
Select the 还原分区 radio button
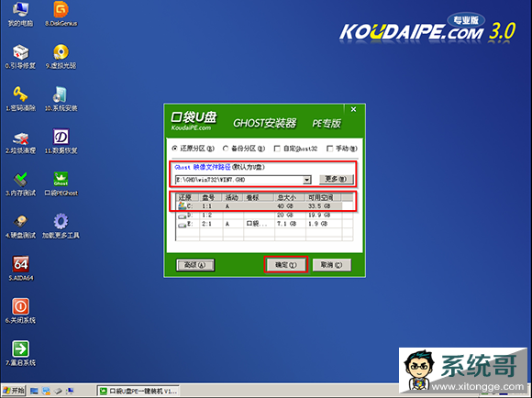175,149
